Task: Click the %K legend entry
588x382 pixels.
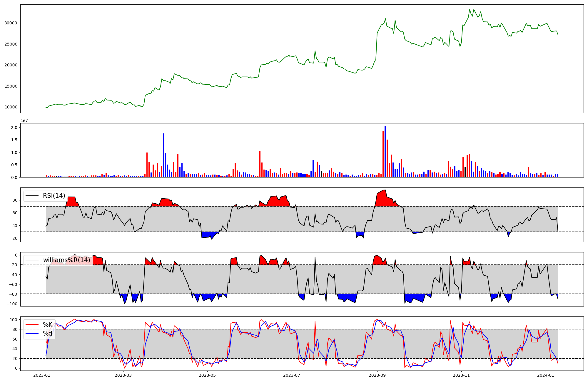Action: point(48,324)
